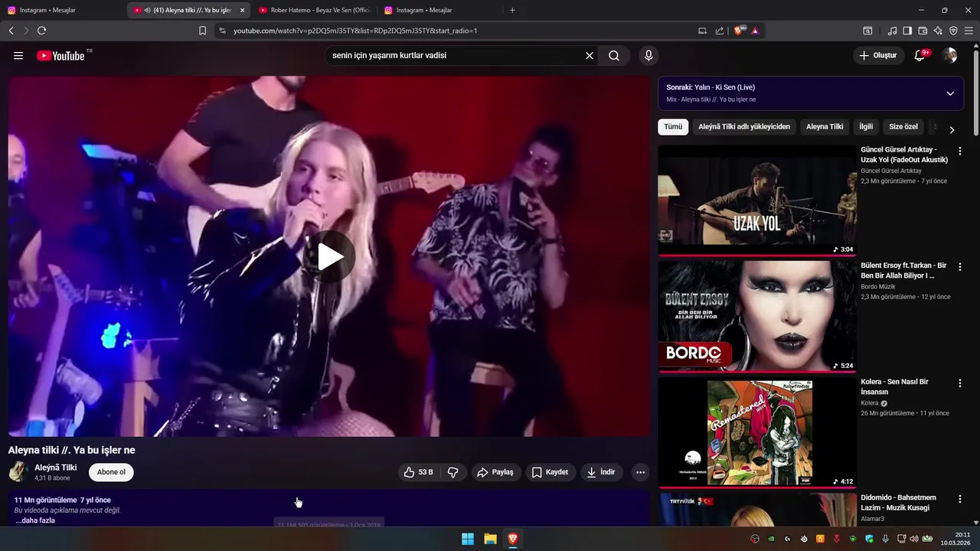
Task: Toggle the browser sidebar panel
Action: 907,31
